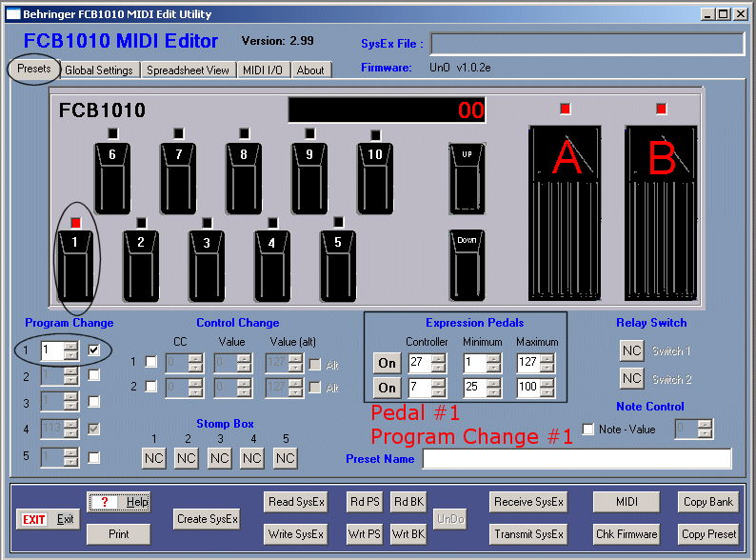Select footswitch pedal 8
The height and width of the screenshot is (560, 756).
(244, 178)
